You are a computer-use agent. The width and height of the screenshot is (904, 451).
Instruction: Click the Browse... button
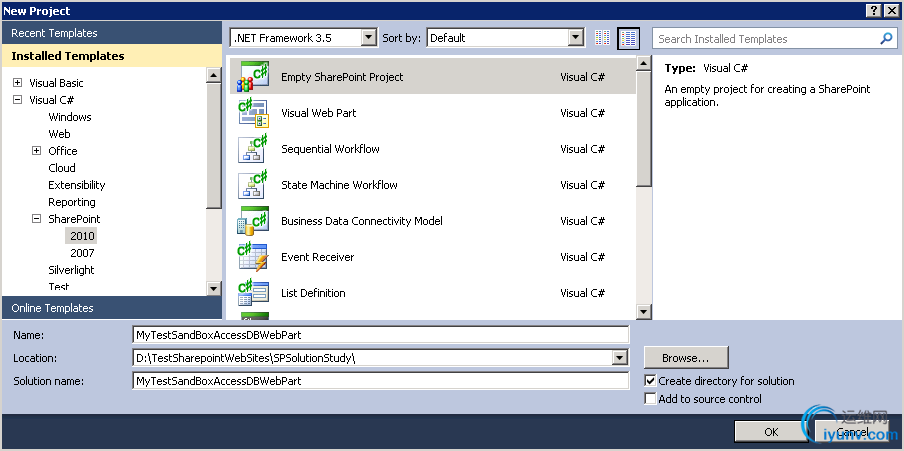(686, 358)
